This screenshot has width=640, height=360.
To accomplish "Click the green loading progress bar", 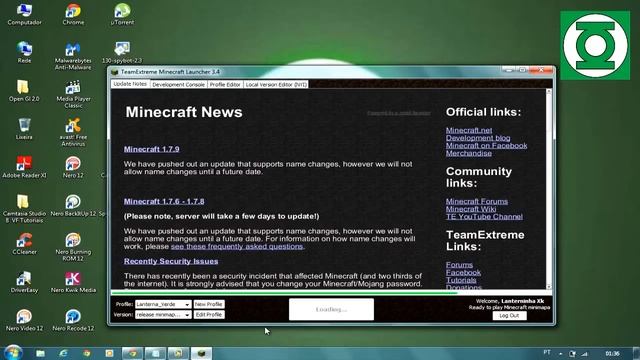I will 284,293.
